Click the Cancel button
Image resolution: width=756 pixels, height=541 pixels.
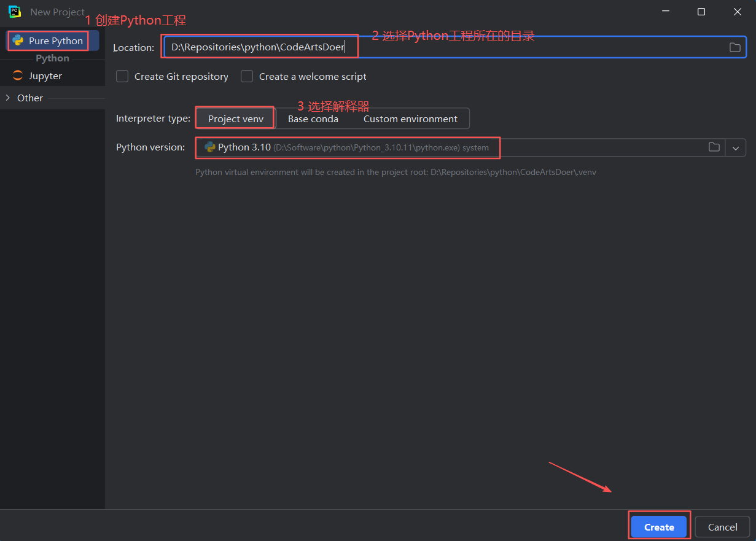[722, 527]
